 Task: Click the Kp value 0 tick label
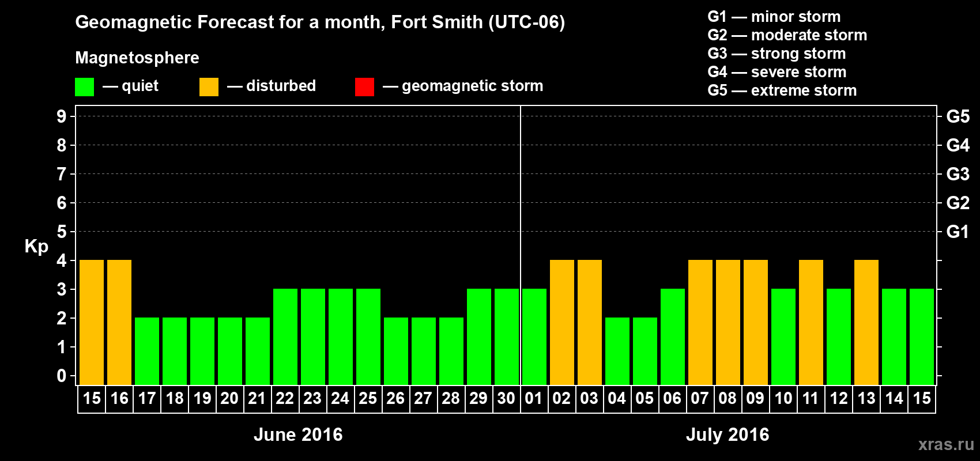tap(62, 376)
